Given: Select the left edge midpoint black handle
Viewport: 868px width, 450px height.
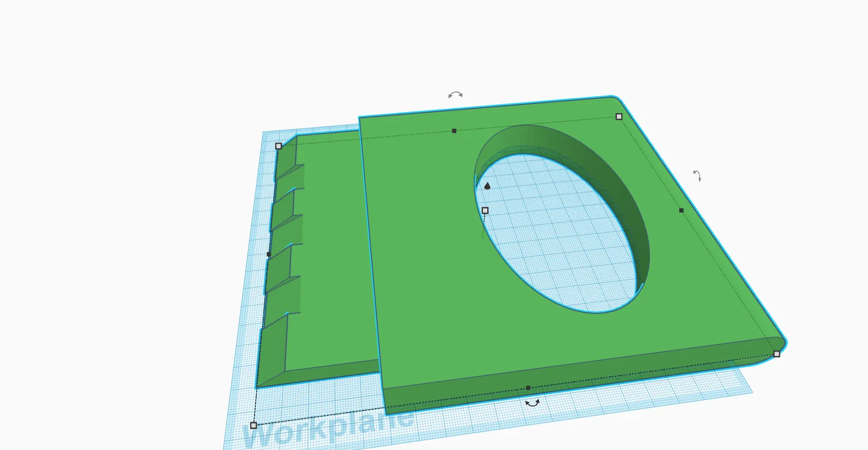Looking at the screenshot, I should [x=269, y=254].
